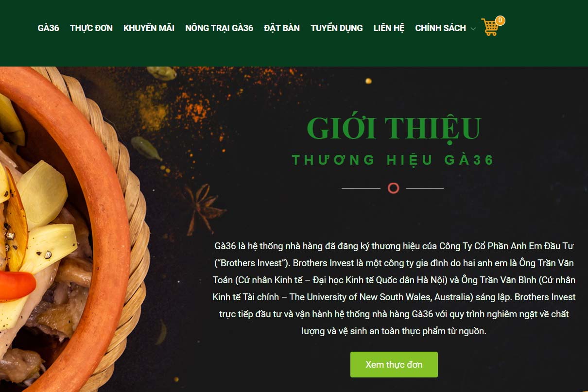Click the red circle divider ornament
588x392 pixels.
tap(393, 188)
